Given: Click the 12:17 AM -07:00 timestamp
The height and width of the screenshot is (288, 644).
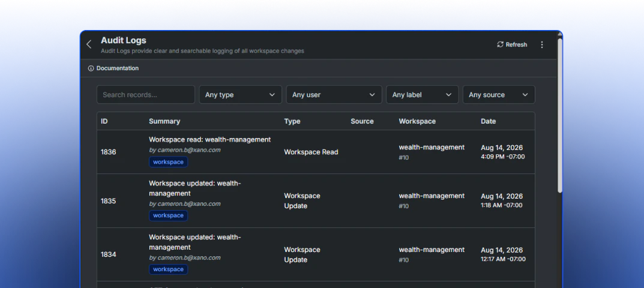Looking at the screenshot, I should [503, 259].
